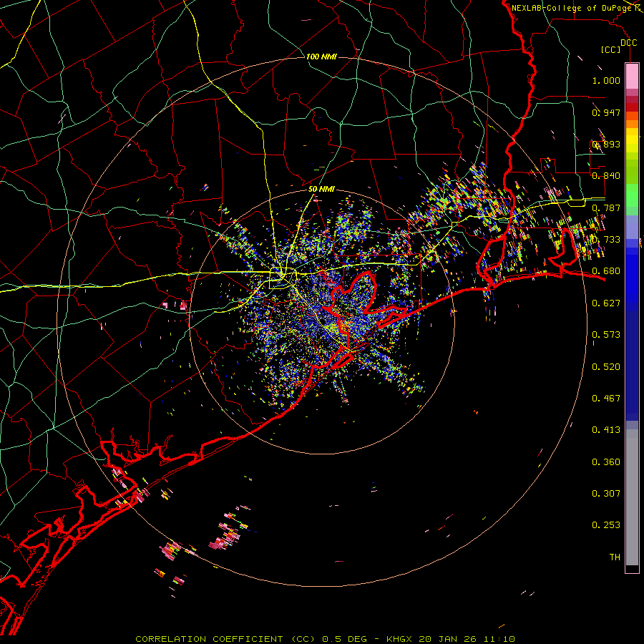Pick the bright green segment beside 0.787
Viewport: 644px width, 644px height.
click(x=632, y=195)
